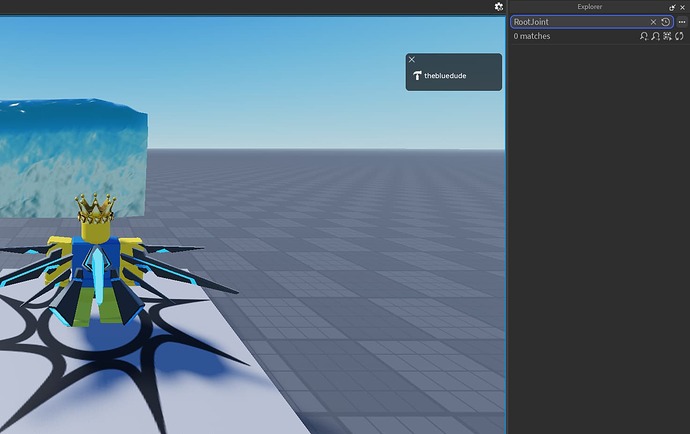
Task: Click the Explorer panel title
Action: (590, 7)
